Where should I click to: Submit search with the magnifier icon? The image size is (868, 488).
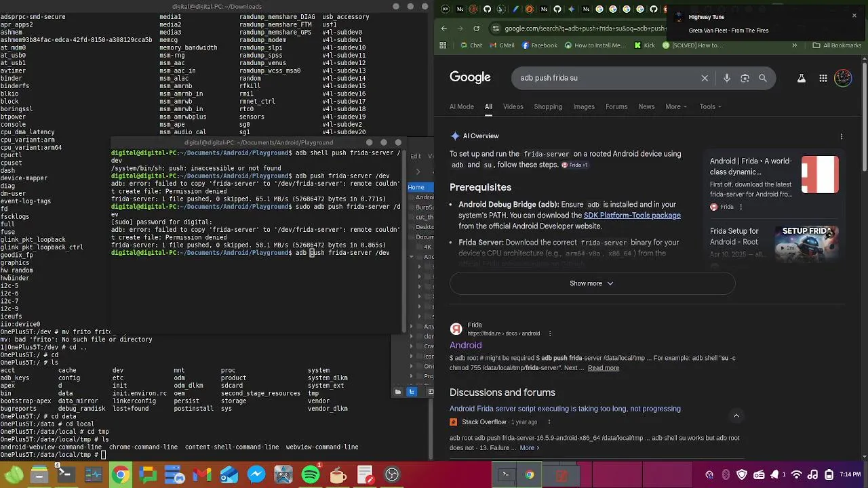(763, 78)
